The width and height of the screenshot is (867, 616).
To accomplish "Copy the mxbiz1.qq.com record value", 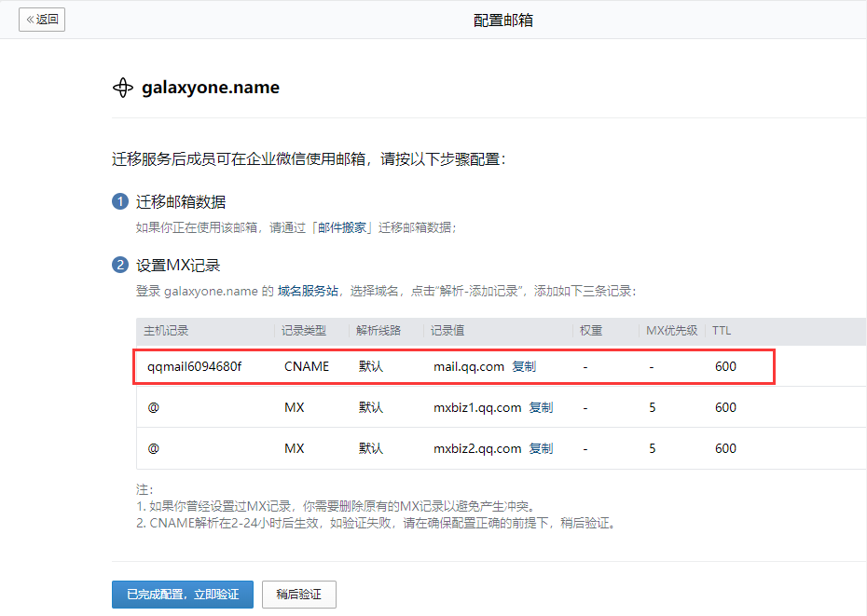I will (541, 407).
